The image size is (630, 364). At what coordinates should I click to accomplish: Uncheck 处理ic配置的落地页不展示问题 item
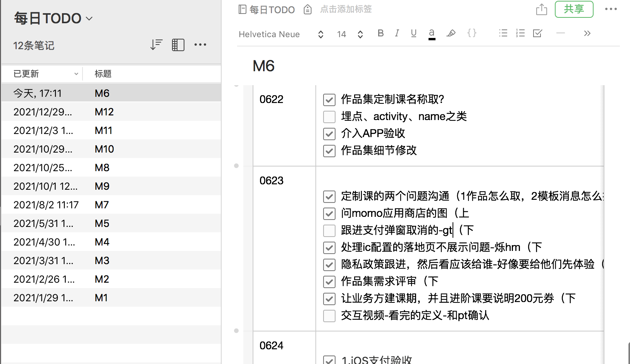329,248
